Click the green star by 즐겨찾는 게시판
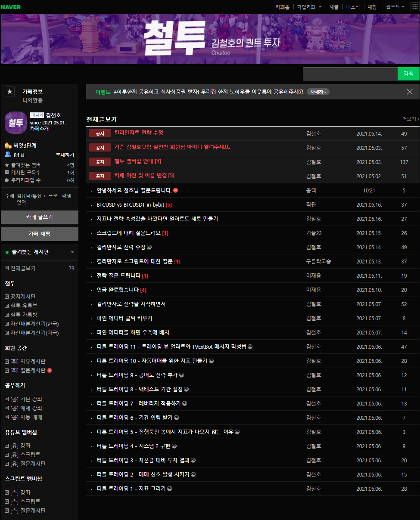Image resolution: width=420 pixels, height=520 pixels. pos(7,252)
